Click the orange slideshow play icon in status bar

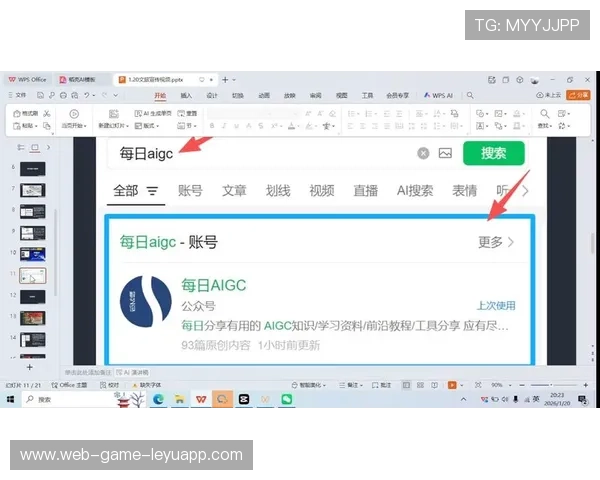(452, 385)
